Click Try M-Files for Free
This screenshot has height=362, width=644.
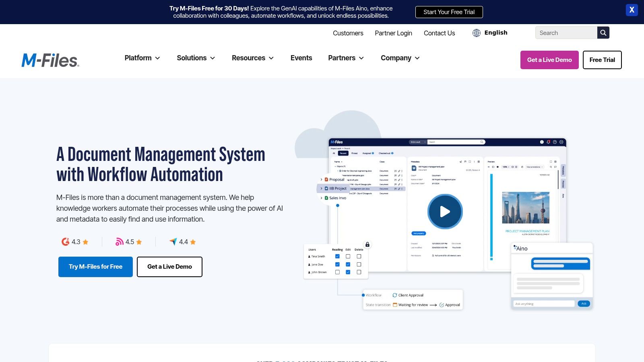coord(95,267)
